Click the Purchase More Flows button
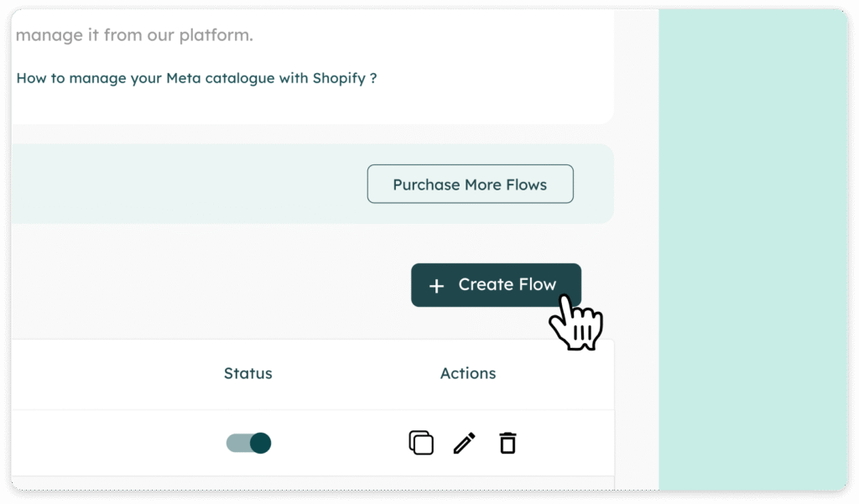 (x=470, y=184)
